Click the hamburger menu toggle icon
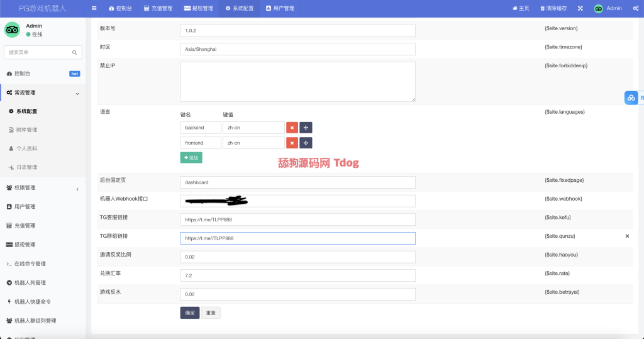 (x=94, y=8)
